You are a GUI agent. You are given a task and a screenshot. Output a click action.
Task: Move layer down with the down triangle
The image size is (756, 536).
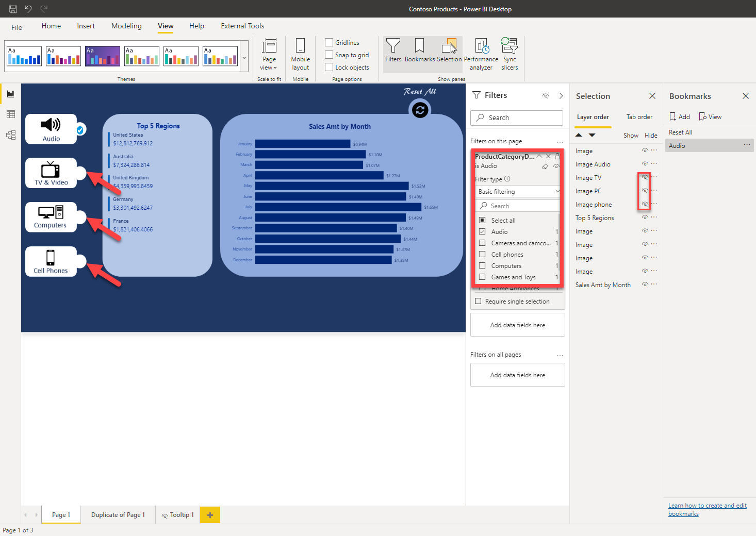(592, 135)
